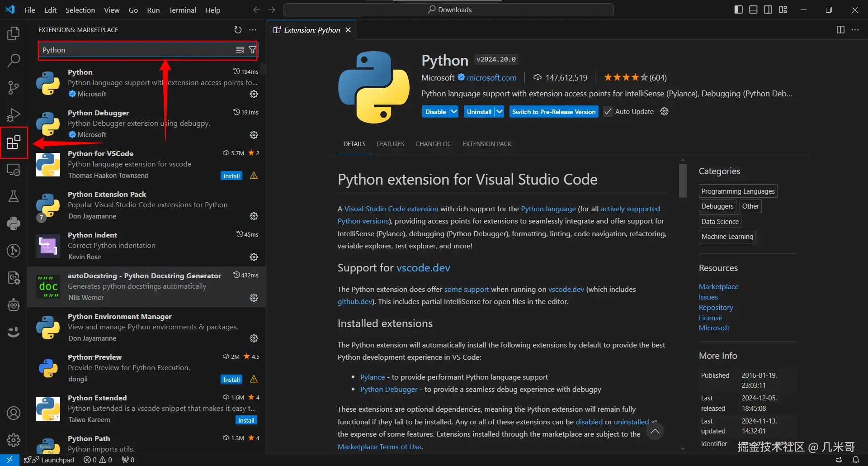
Task: Toggle the Auto Update checkbox
Action: (608, 112)
